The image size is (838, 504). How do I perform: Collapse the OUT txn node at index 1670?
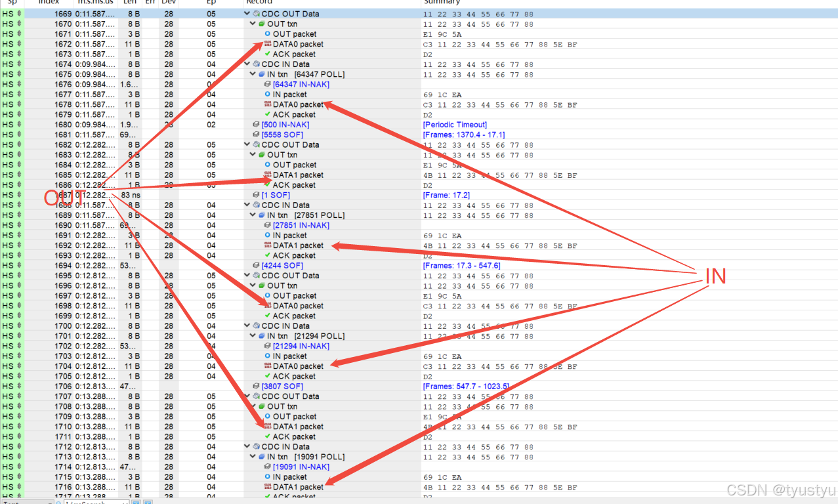pos(253,24)
